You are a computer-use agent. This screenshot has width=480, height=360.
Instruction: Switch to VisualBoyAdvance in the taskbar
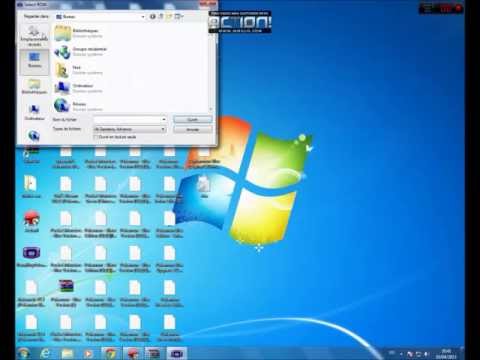click(177, 353)
